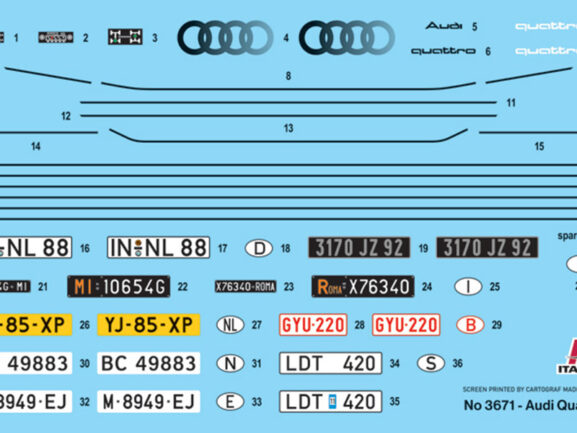The width and height of the screenshot is (577, 433).
Task: Select the number 16 label
Action: pyautogui.click(x=85, y=248)
